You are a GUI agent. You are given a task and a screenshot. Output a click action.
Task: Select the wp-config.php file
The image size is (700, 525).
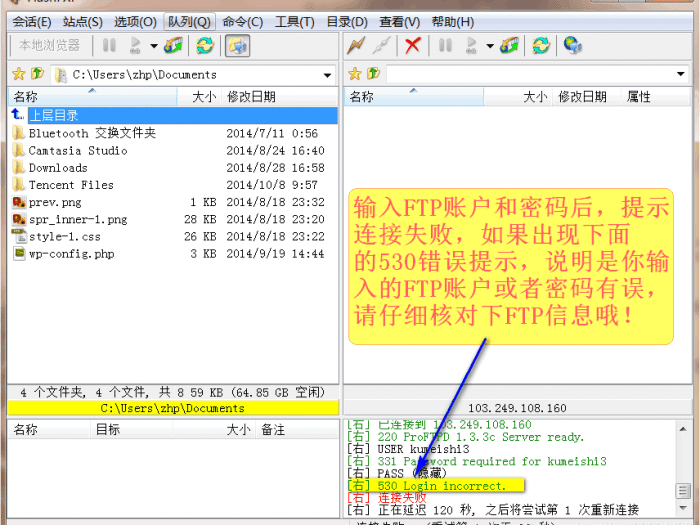coord(71,254)
